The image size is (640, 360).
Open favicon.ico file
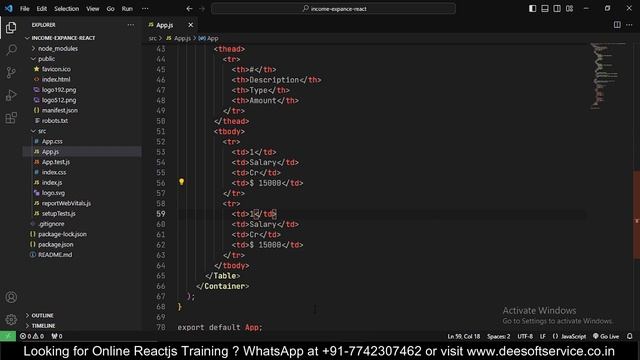click(56, 69)
